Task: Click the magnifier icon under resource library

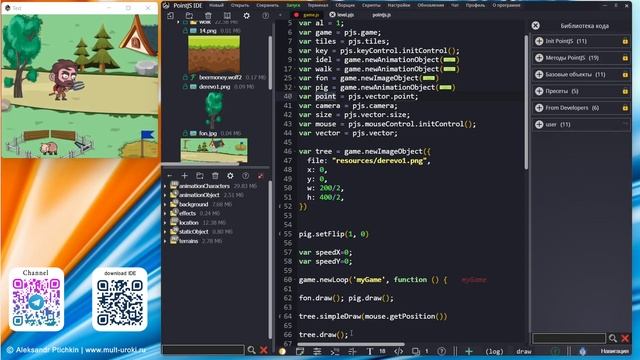Action: click(251, 350)
